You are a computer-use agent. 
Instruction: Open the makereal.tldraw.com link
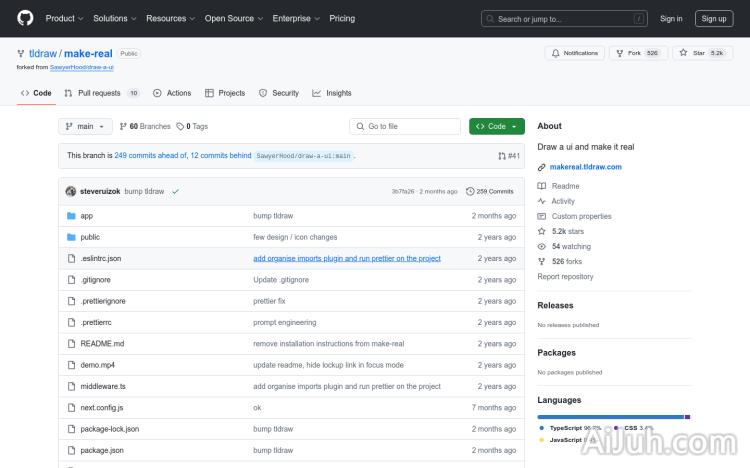click(586, 167)
